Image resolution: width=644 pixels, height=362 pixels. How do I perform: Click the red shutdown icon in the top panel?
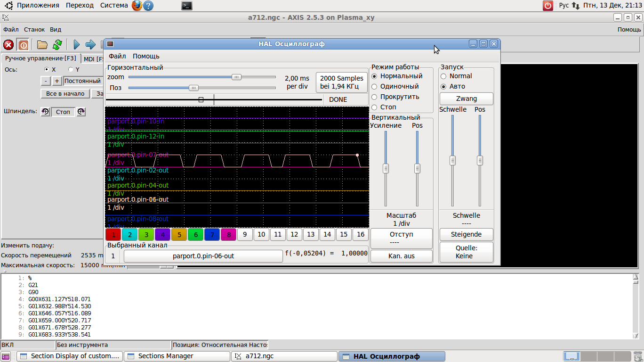pyautogui.click(x=548, y=6)
